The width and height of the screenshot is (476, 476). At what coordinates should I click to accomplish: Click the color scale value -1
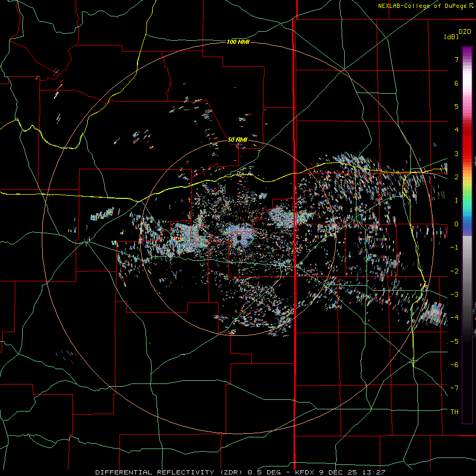point(454,248)
